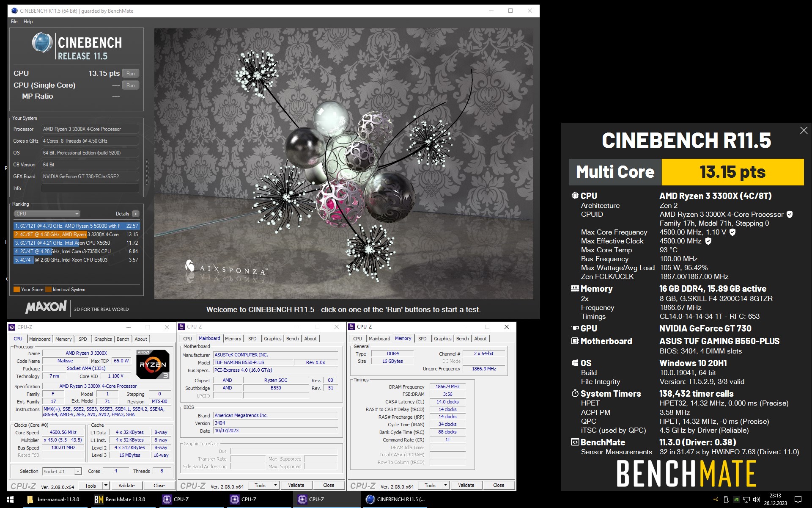Screen dimensions: 812x508
Task: Click DRAM Frequency 1866.9 MHz value
Action: tap(447, 387)
